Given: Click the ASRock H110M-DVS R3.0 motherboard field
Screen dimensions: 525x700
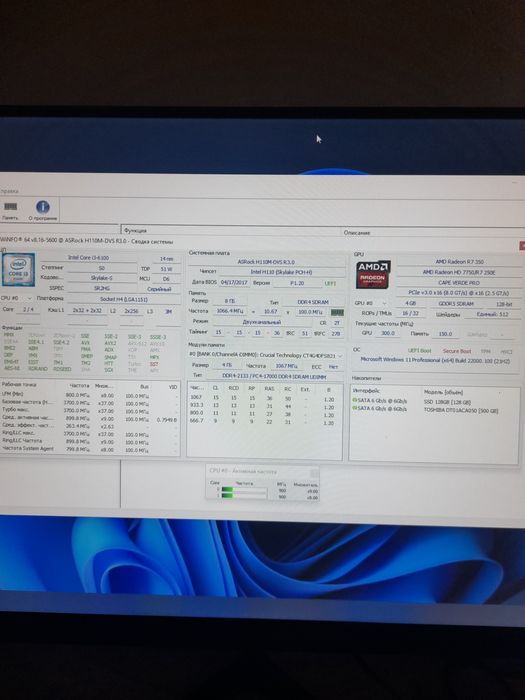Looking at the screenshot, I should coord(266,262).
